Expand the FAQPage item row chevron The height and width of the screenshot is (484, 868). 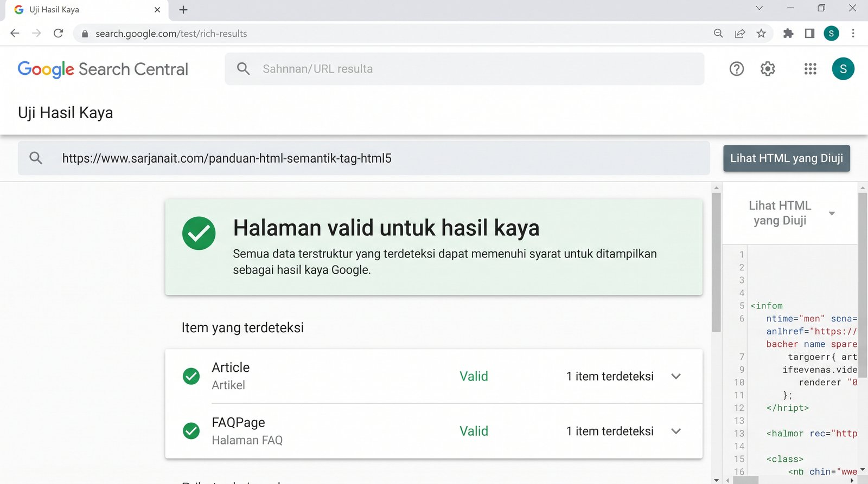tap(676, 431)
